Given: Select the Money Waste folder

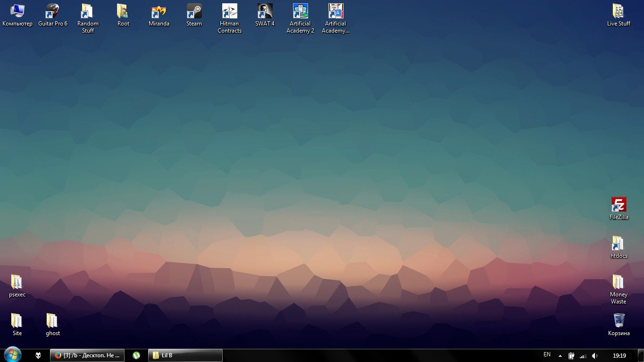Looking at the screenshot, I should tap(619, 289).
